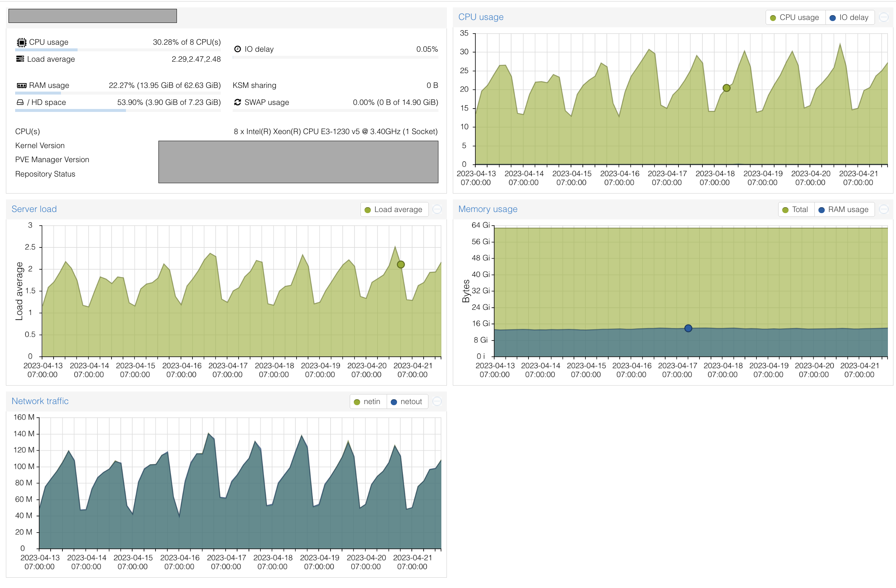This screenshot has width=896, height=588.
Task: Collapse the CPU usage chart panel
Action: point(884,17)
